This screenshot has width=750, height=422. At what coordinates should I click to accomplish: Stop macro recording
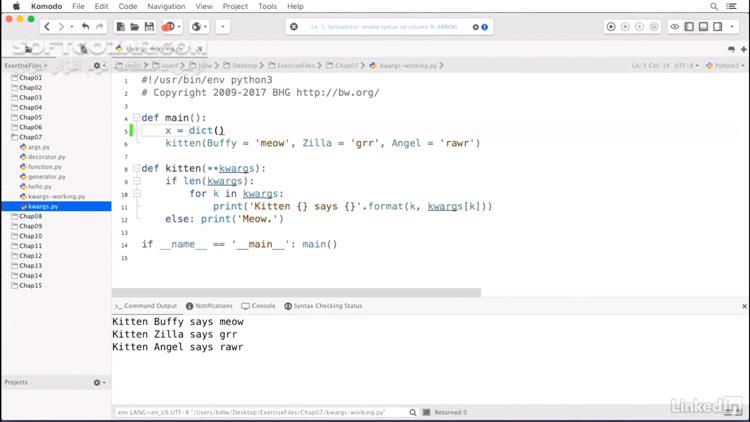pos(625,27)
